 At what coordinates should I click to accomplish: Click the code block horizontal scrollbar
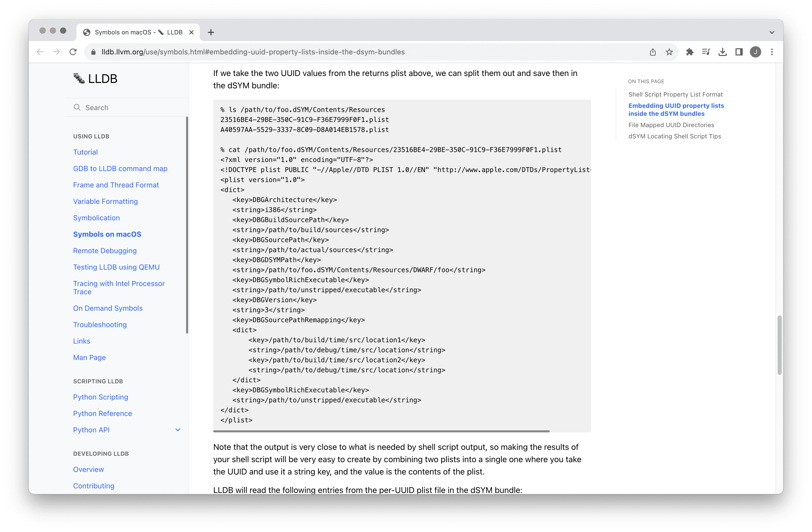point(381,431)
